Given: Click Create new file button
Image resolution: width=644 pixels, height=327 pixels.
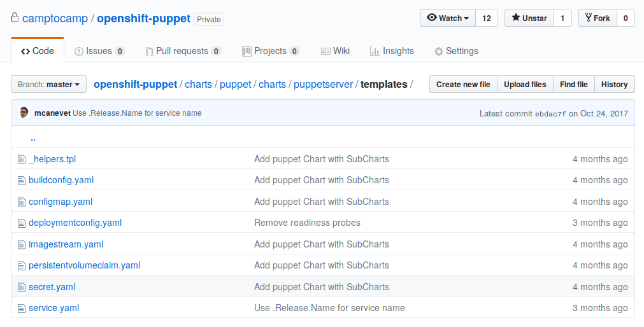Looking at the screenshot, I should tap(463, 84).
